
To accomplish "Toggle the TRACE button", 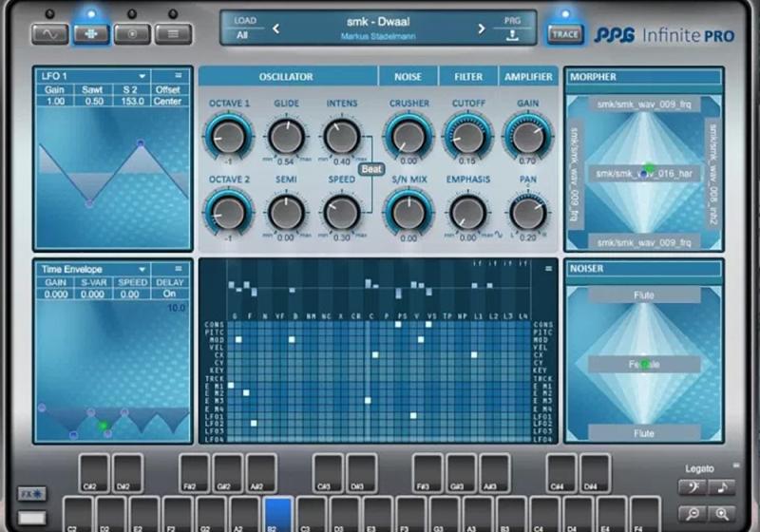I will point(565,34).
